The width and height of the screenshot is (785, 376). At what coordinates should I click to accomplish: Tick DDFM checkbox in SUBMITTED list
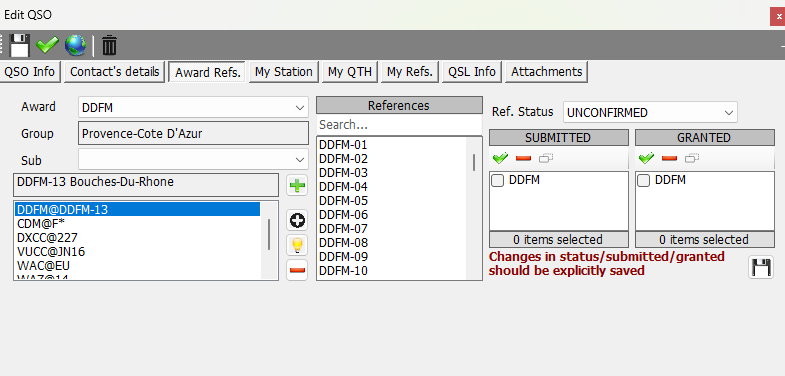tap(498, 181)
